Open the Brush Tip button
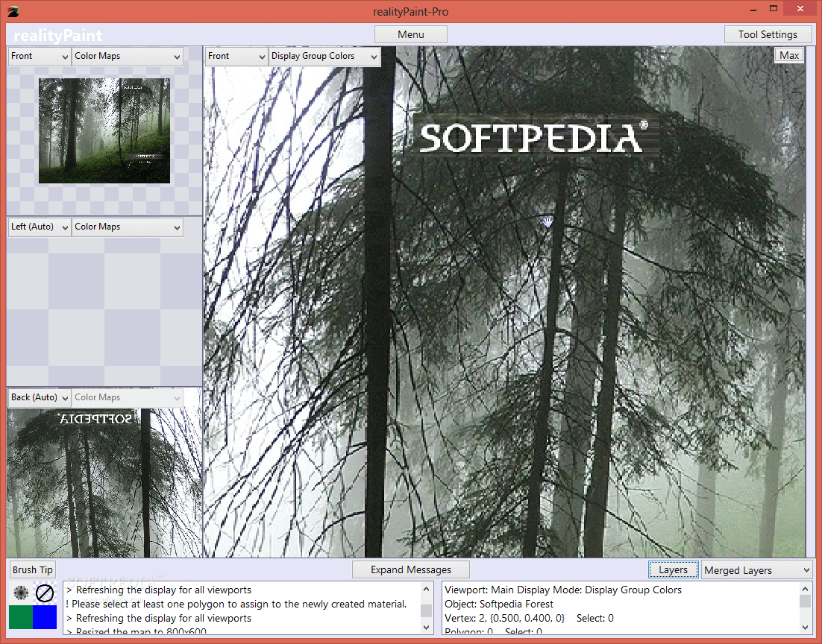This screenshot has height=644, width=822. (33, 569)
